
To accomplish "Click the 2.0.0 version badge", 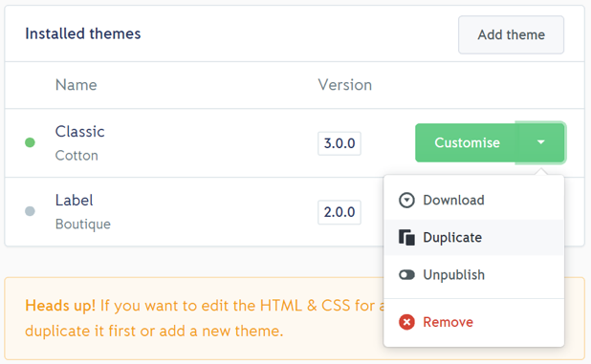I will coord(339,212).
